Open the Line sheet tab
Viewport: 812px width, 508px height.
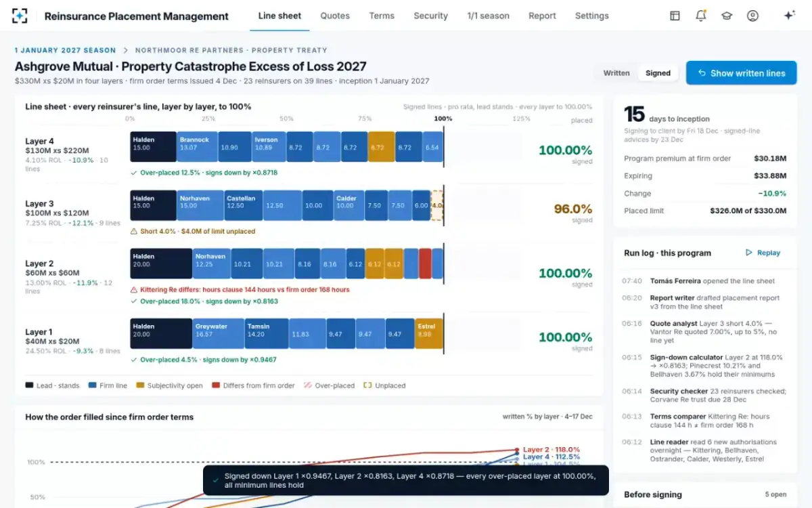tap(279, 16)
